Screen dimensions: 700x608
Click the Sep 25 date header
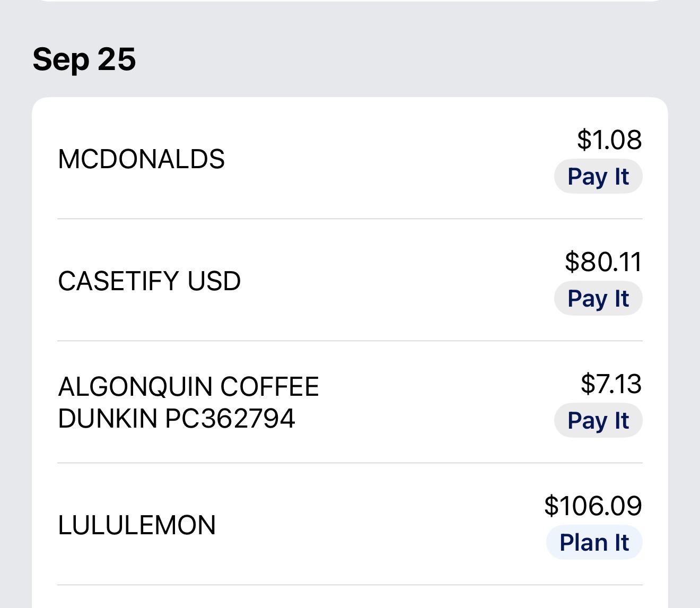[84, 59]
